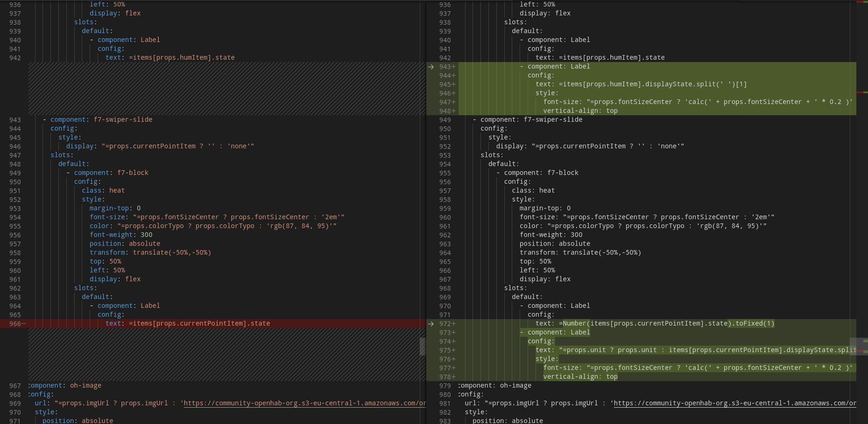
Task: Click 'component: f7-block' on right line 955
Action: pos(541,173)
